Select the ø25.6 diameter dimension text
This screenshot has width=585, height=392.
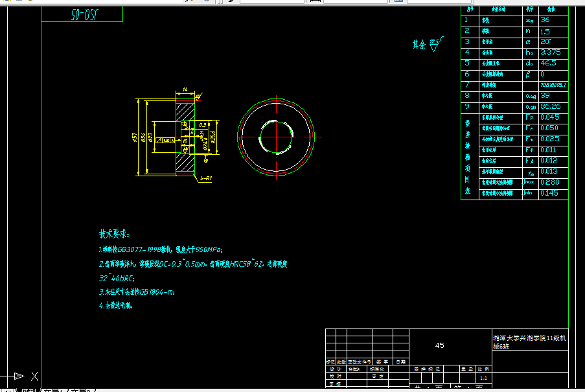pyautogui.click(x=213, y=137)
